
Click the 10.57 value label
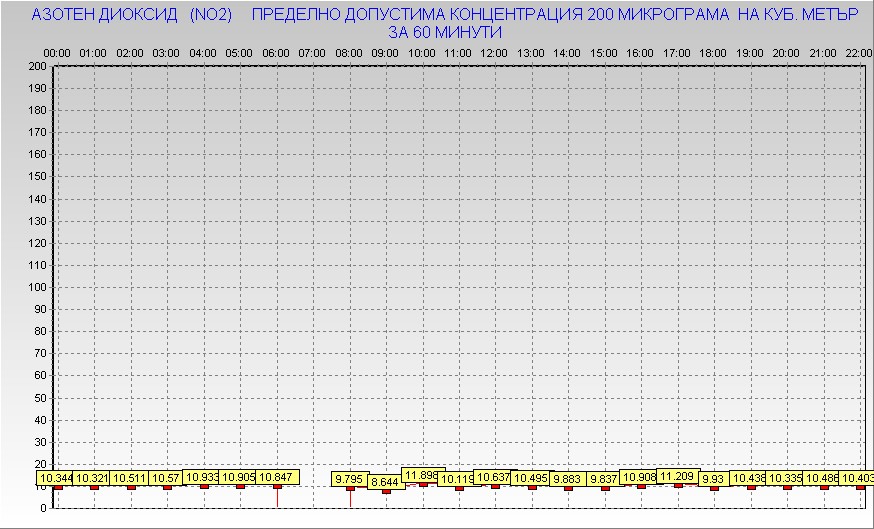click(168, 478)
